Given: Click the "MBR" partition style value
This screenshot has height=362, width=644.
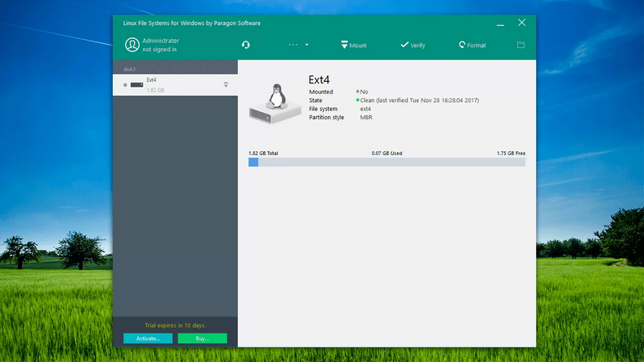Looking at the screenshot, I should [366, 117].
